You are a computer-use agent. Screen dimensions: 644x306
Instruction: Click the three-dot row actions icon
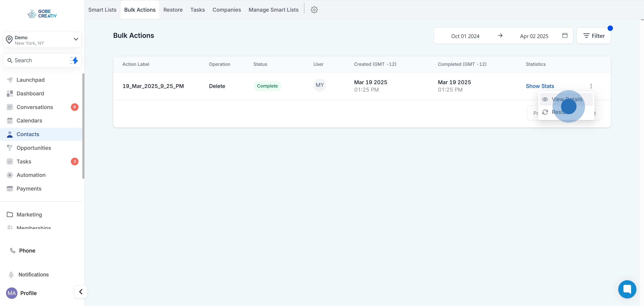pos(591,86)
